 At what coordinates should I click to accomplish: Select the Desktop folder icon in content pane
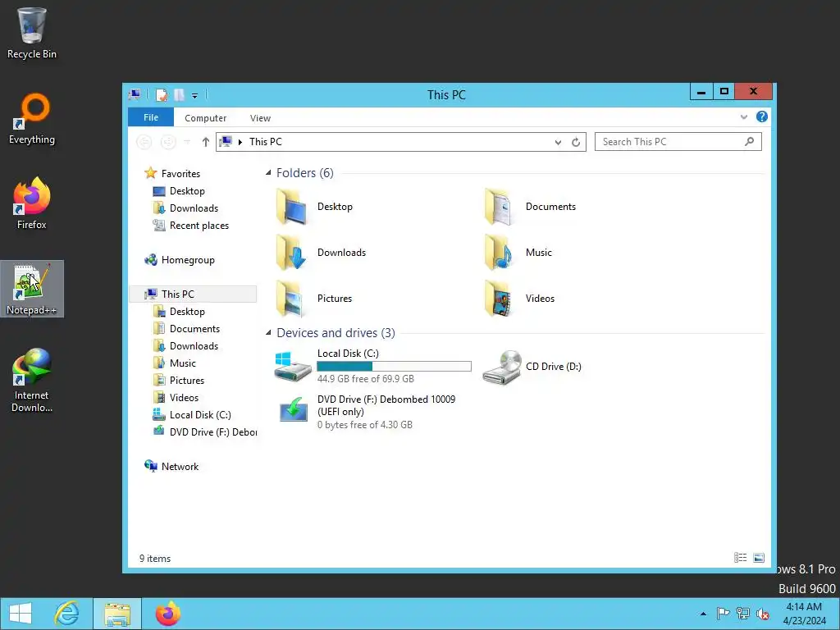point(292,207)
